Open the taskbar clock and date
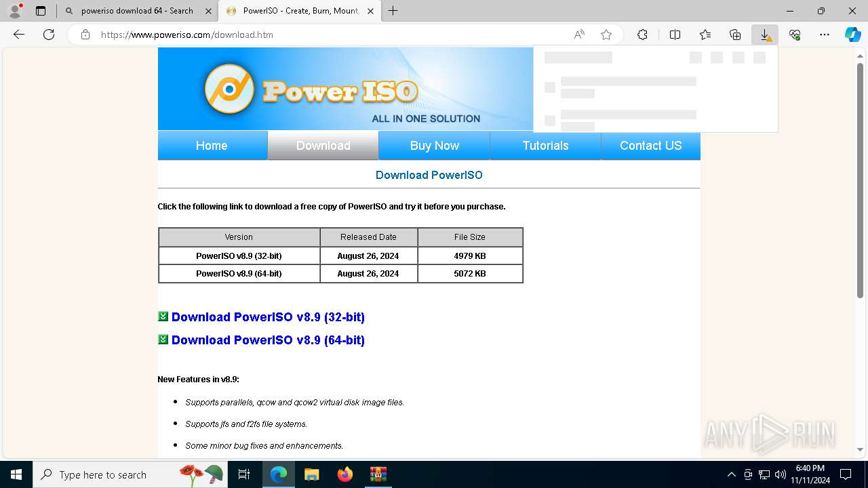868x488 pixels. (810, 474)
